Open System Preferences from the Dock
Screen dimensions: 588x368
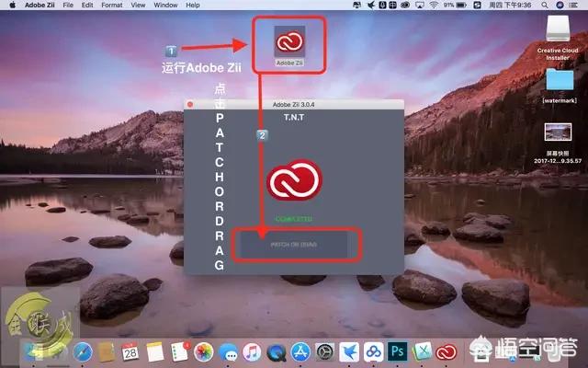(x=324, y=352)
